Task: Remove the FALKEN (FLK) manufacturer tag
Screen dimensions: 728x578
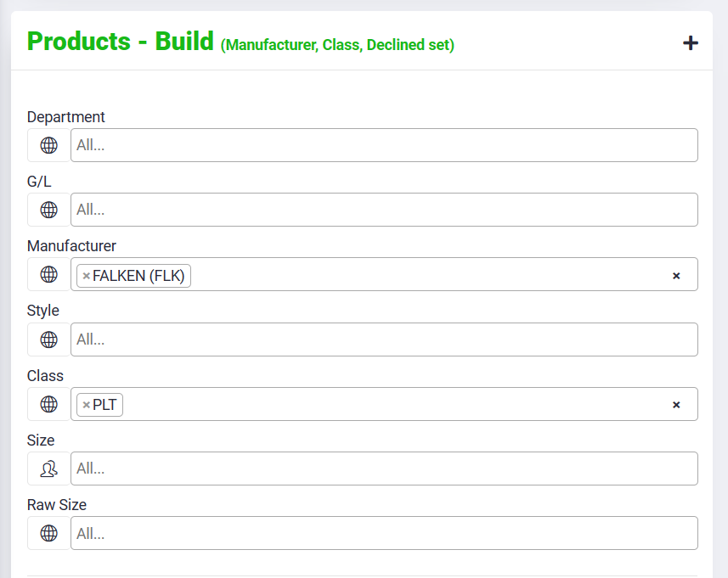Action: click(x=87, y=276)
